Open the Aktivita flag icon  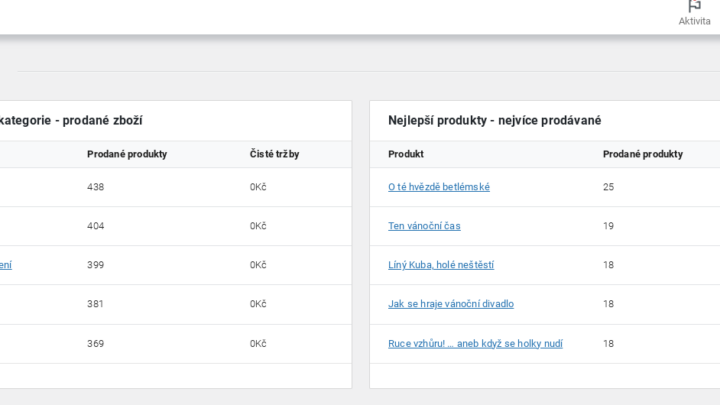694,6
